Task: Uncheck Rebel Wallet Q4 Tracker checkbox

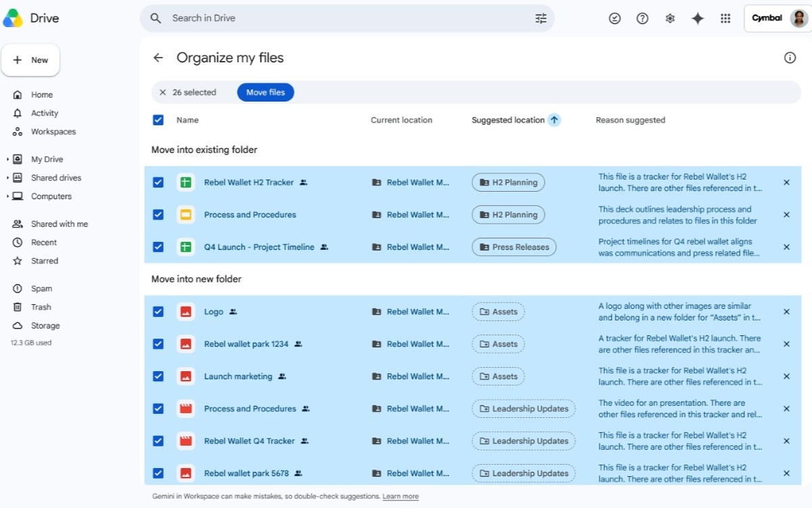Action: (158, 441)
